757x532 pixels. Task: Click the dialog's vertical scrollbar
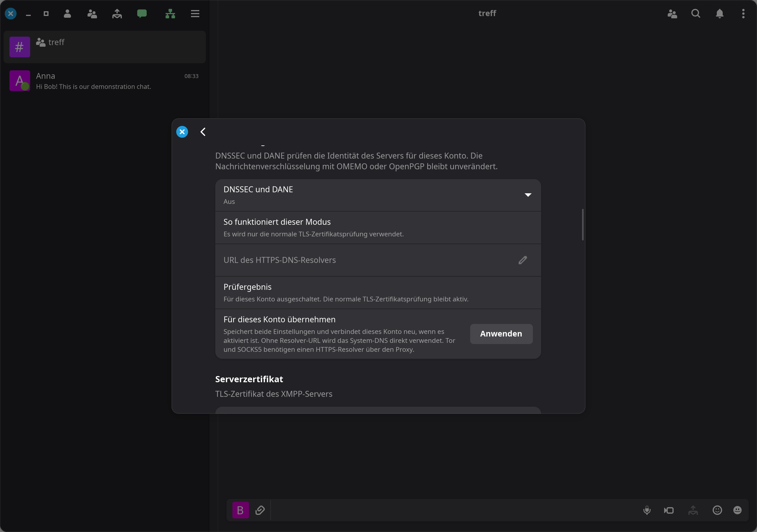(583, 224)
